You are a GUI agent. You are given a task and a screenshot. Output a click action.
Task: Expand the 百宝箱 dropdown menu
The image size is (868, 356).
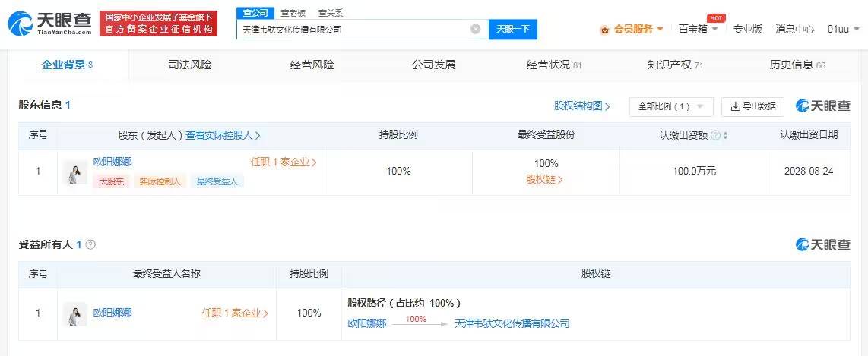[x=698, y=30]
